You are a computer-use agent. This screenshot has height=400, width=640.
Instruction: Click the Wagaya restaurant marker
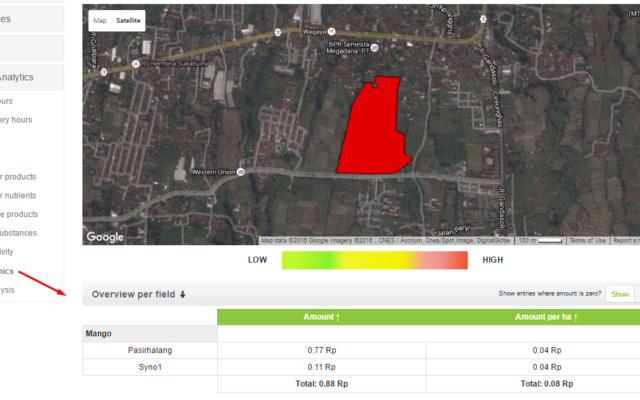click(331, 31)
